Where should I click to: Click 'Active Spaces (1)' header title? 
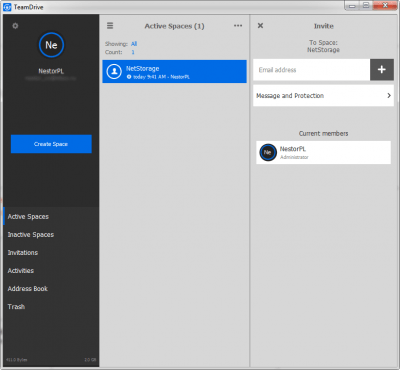[x=174, y=26]
